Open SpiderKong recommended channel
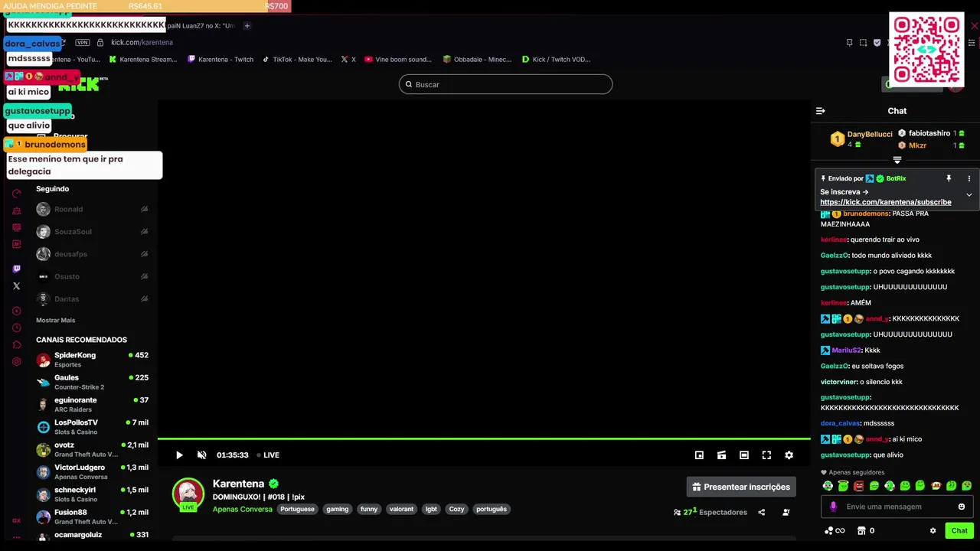980x551 pixels. pyautogui.click(x=92, y=360)
